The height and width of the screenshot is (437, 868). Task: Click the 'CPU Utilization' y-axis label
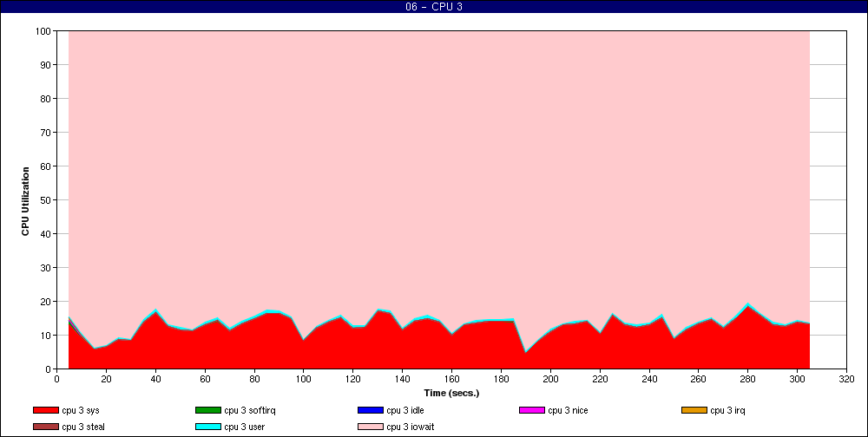[x=25, y=201]
